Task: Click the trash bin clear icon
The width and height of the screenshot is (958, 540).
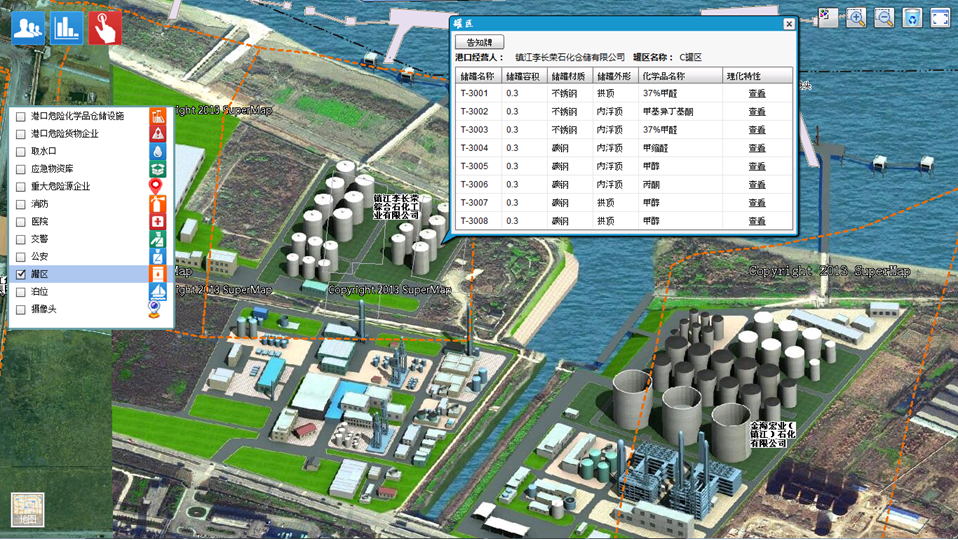Action: [912, 17]
